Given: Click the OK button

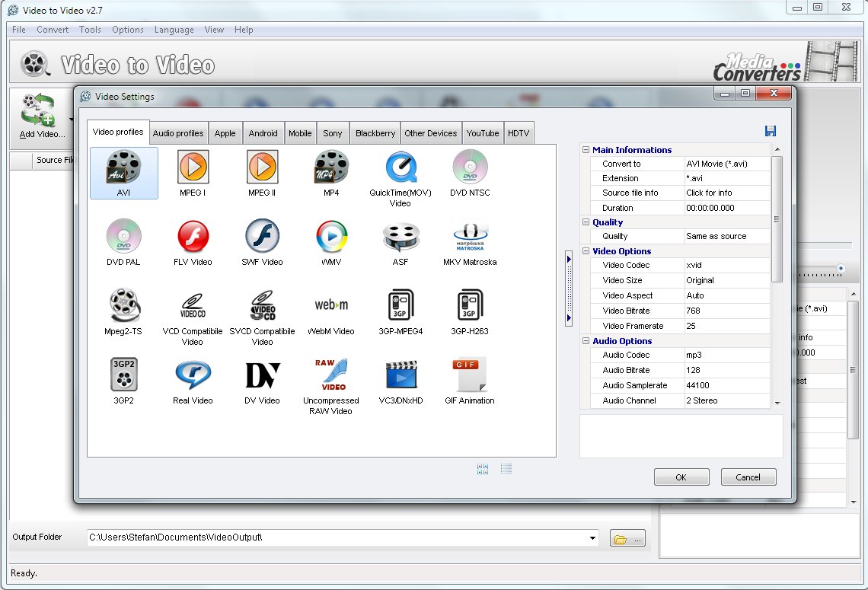Looking at the screenshot, I should pyautogui.click(x=681, y=477).
